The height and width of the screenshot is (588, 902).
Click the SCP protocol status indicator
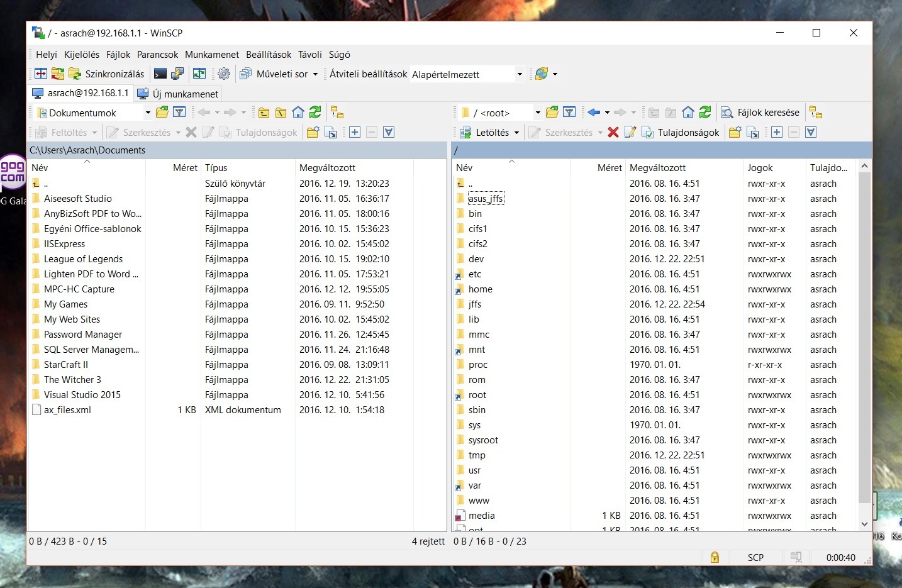click(x=755, y=558)
